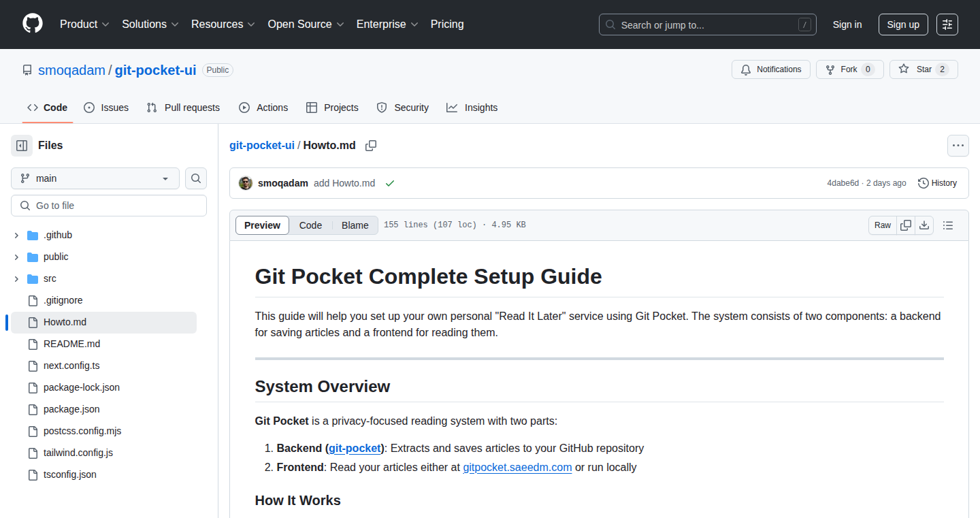Screen dimensions: 980x518
Task: Star the repository
Action: [924, 69]
